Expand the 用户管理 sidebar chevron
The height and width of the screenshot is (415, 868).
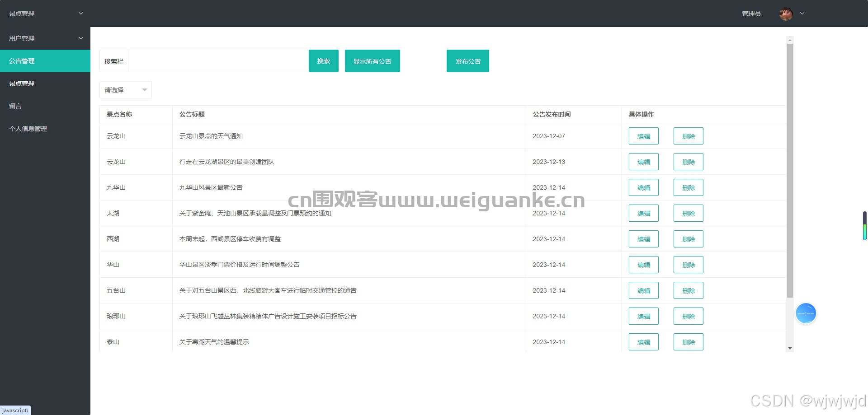(x=81, y=38)
